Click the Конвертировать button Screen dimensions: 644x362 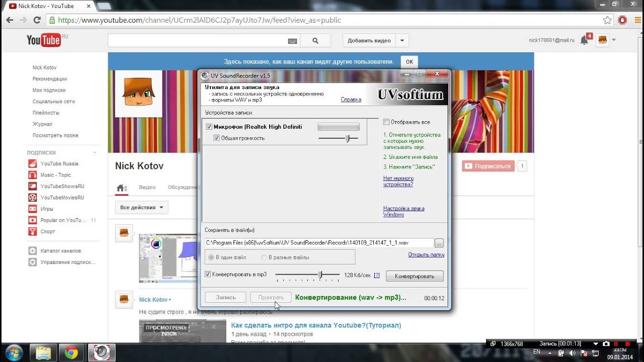(415, 276)
